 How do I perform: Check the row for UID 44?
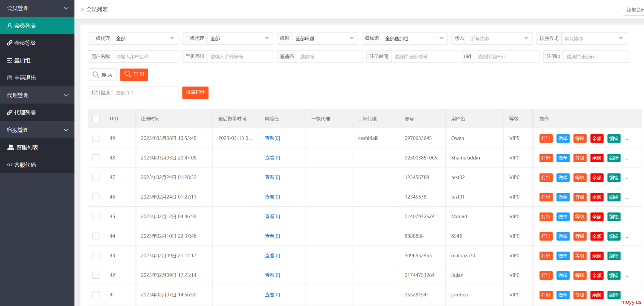pos(96,236)
